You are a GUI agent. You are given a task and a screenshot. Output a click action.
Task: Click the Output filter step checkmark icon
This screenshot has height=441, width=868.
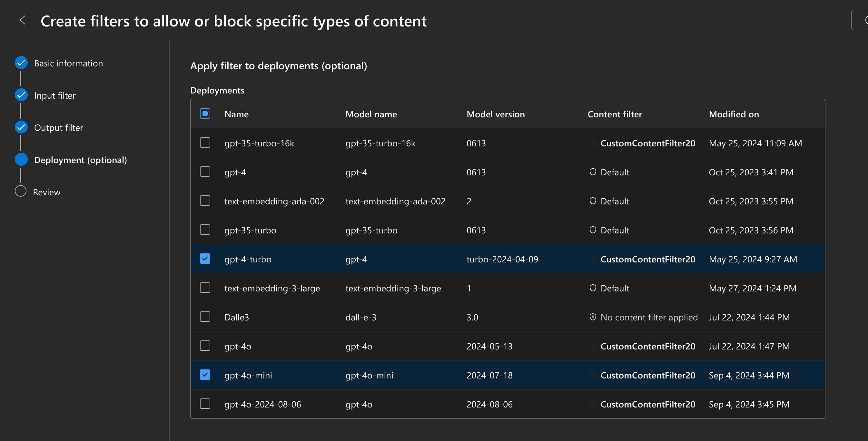pyautogui.click(x=21, y=127)
